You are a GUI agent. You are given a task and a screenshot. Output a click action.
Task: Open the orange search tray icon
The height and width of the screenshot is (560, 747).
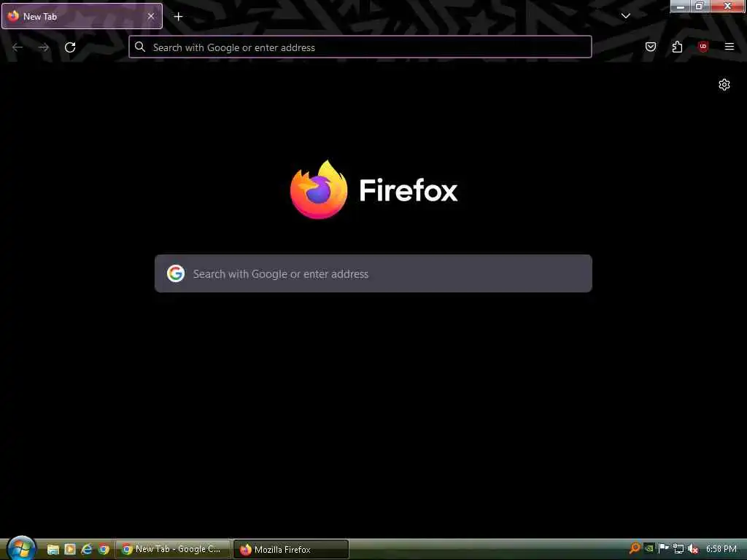635,548
